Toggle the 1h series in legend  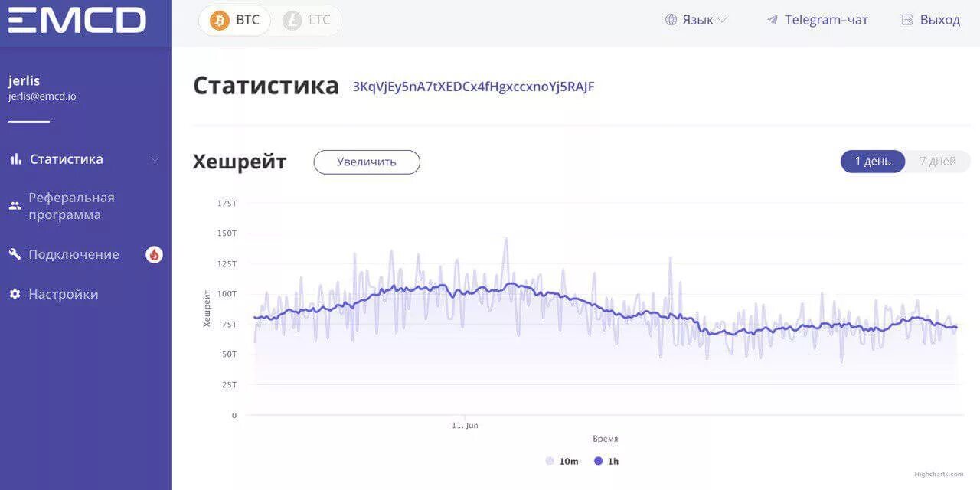[x=606, y=461]
